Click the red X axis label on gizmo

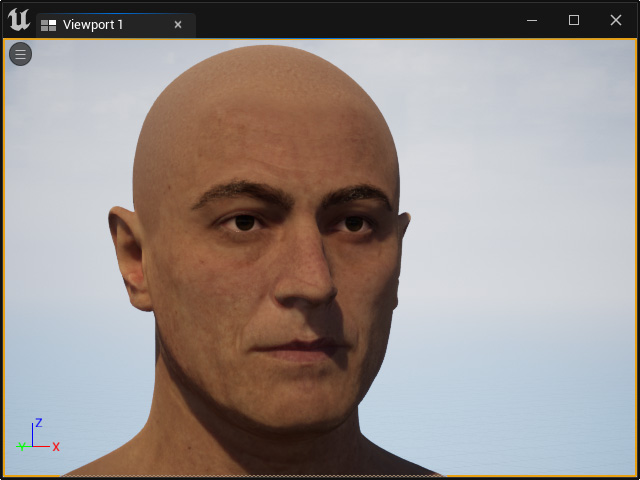click(x=56, y=447)
